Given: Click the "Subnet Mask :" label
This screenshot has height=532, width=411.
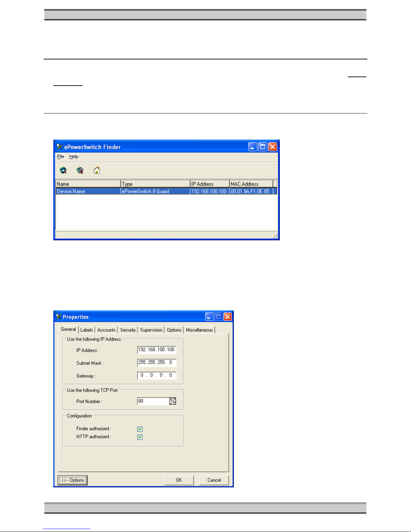Looking at the screenshot, I should click(x=90, y=363).
